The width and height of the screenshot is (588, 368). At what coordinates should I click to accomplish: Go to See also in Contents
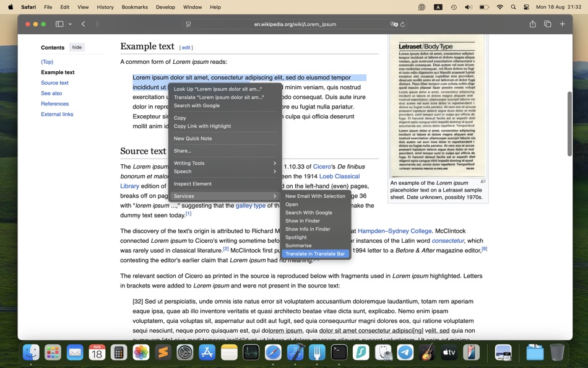(x=52, y=94)
